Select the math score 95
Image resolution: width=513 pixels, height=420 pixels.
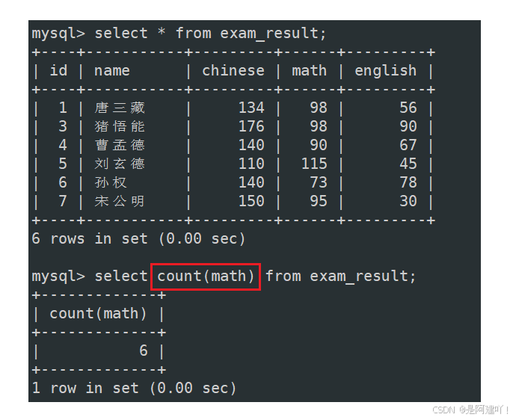319,201
